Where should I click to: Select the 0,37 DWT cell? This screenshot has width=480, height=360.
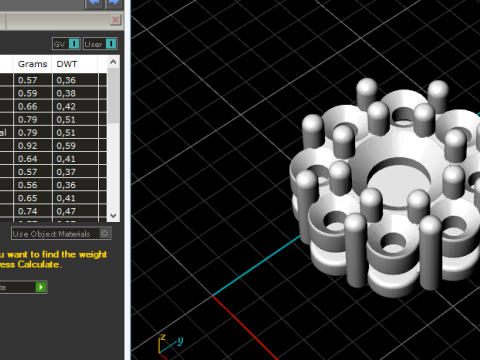[75, 172]
